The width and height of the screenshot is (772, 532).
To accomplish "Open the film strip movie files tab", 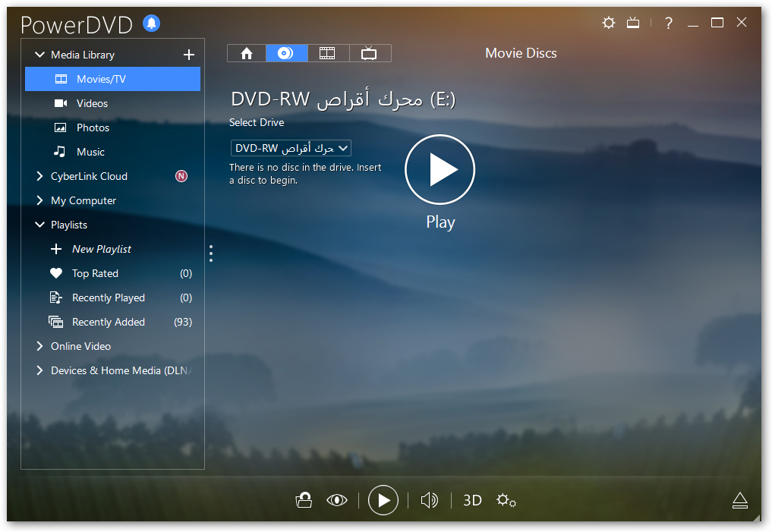I will 327,53.
